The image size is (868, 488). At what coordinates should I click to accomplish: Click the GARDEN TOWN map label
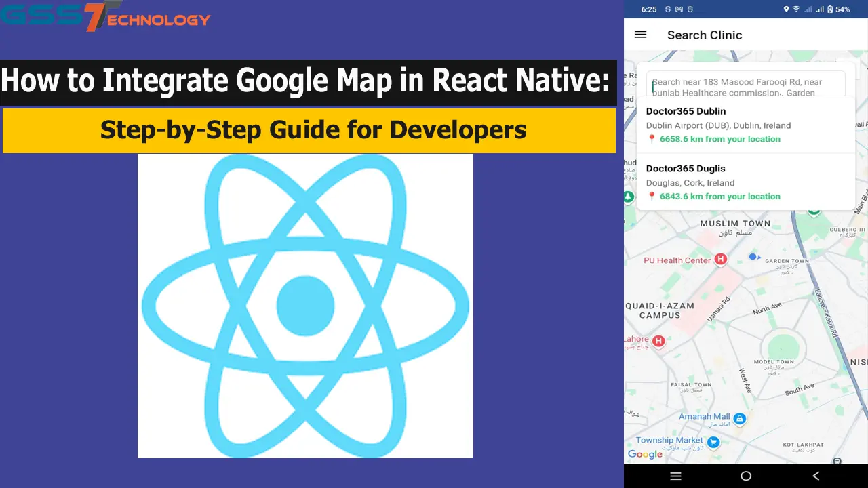787,261
